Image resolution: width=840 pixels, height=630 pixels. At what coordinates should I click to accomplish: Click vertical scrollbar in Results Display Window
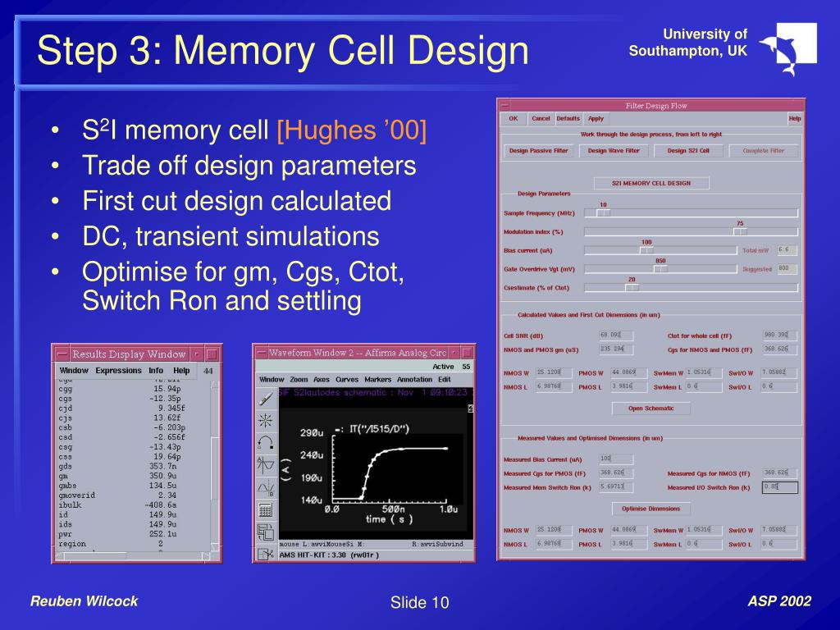215,465
